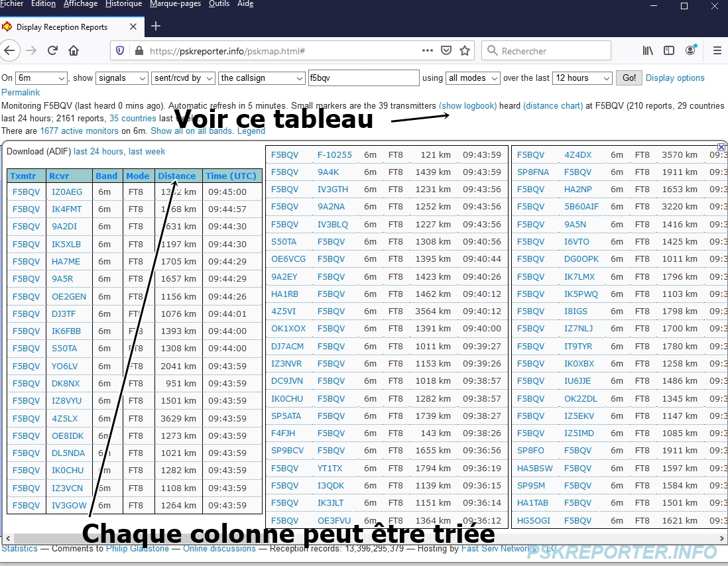The image size is (728, 566).
Task: Open the Library bookshelf icon
Action: coord(648,50)
